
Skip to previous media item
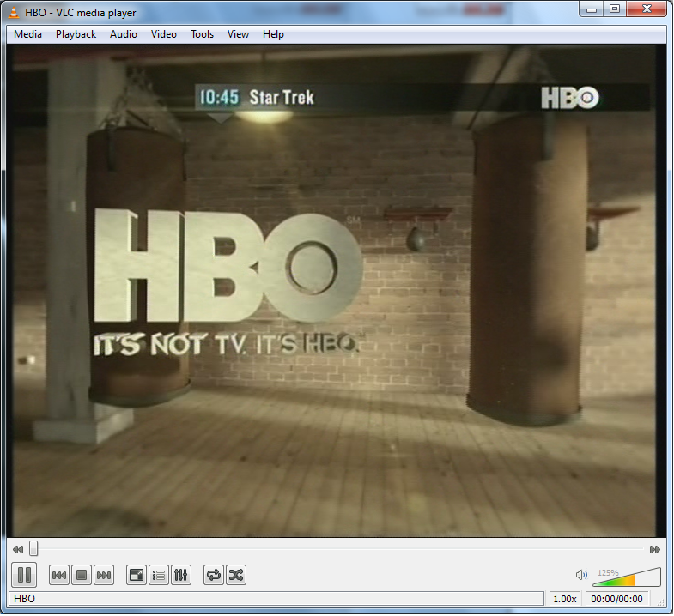pos(59,575)
